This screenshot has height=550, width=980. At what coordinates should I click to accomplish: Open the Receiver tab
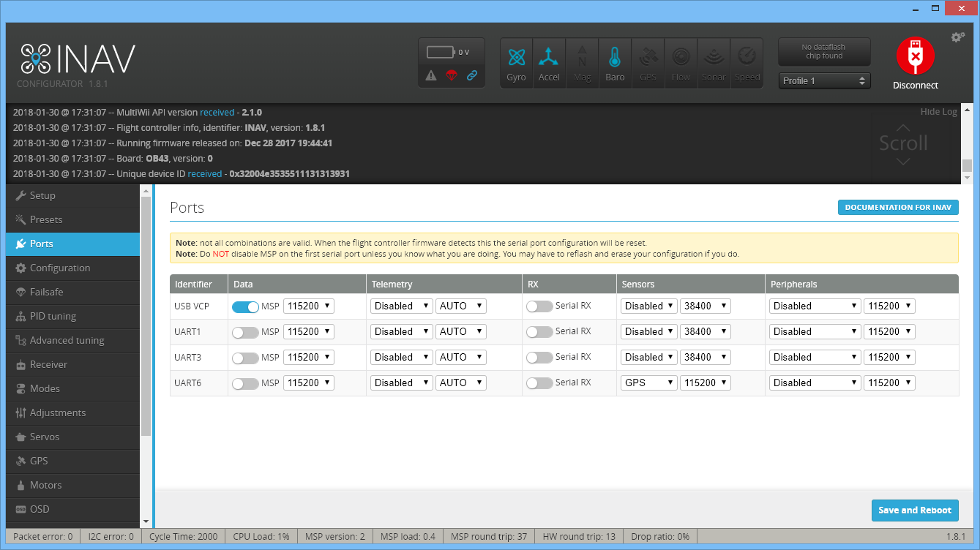(x=72, y=364)
